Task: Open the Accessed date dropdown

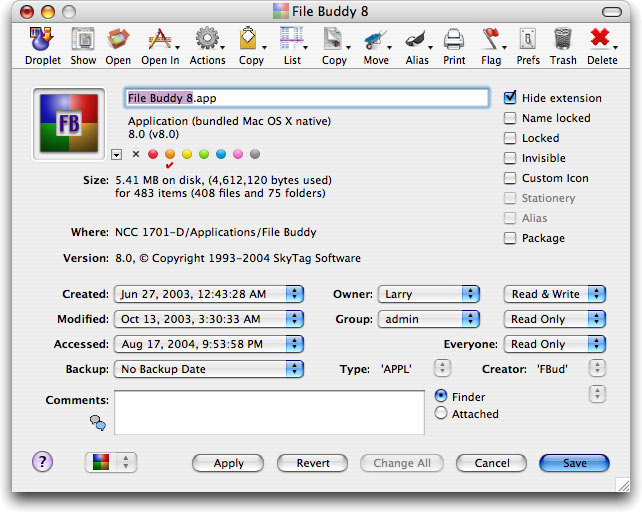Action: [x=209, y=344]
